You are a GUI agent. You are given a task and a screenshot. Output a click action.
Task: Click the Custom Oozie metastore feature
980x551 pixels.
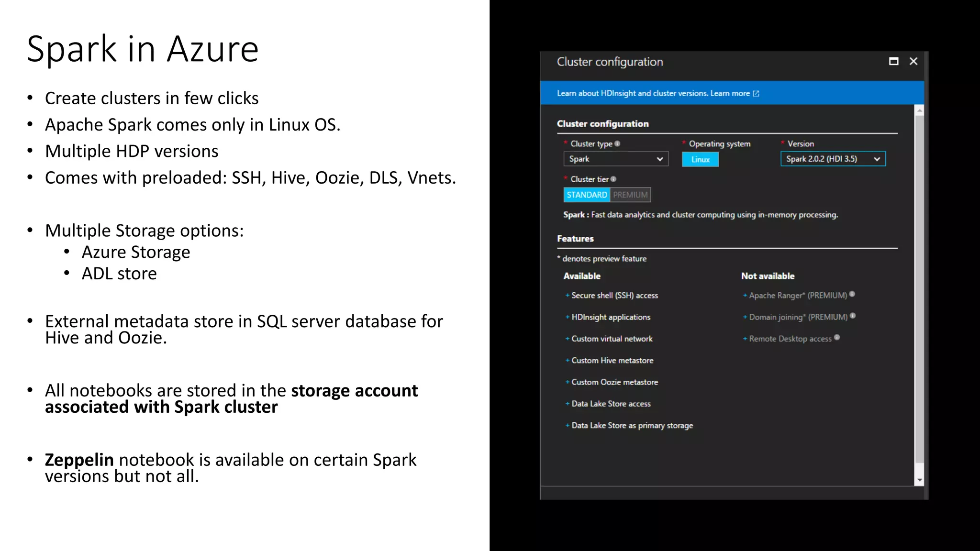614,382
